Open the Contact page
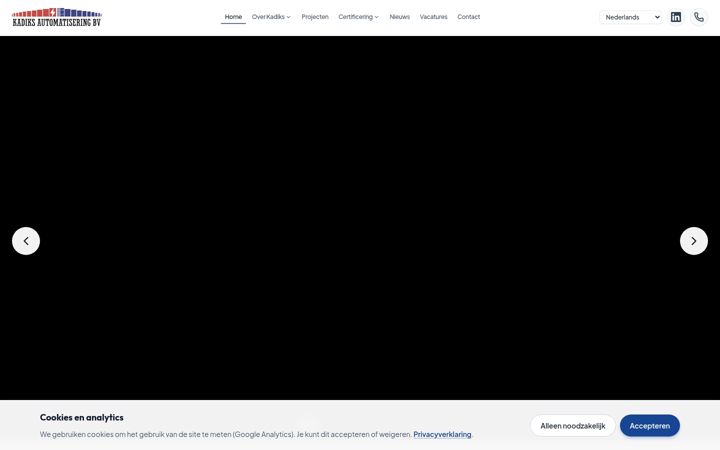The height and width of the screenshot is (450, 720). click(468, 17)
